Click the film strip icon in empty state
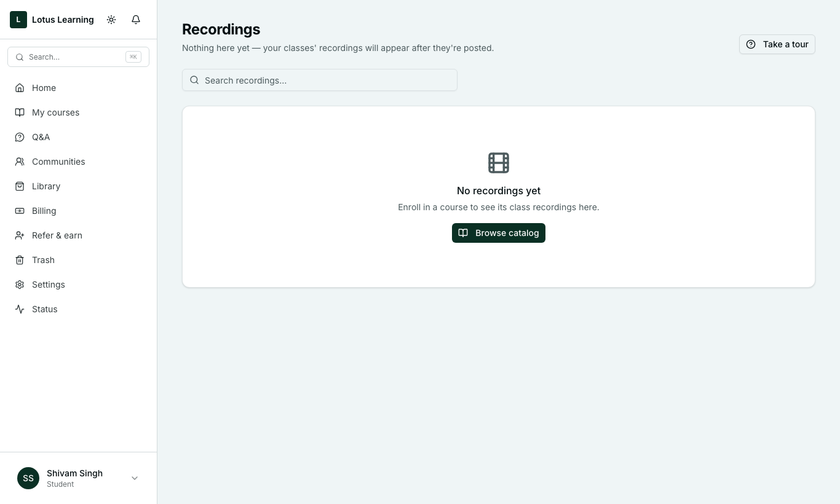 [499, 163]
